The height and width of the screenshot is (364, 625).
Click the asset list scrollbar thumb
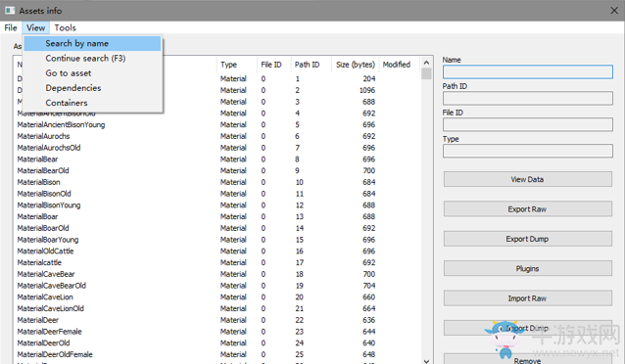(426, 73)
